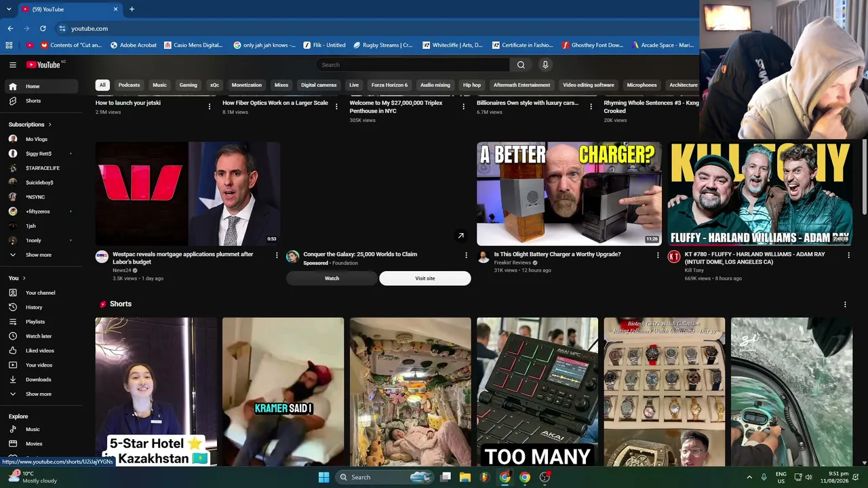
Task: Open the Mo Vlogs subscription channel
Action: (41, 139)
